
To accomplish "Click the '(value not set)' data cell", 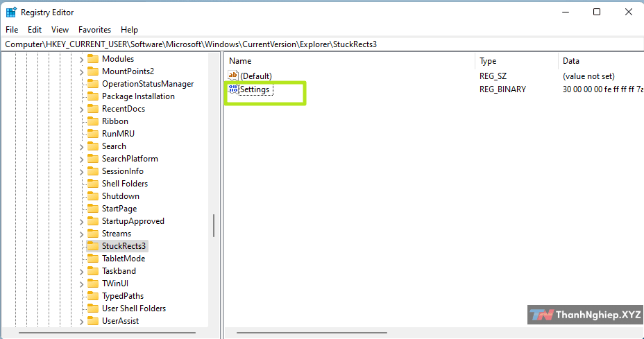I will [588, 76].
